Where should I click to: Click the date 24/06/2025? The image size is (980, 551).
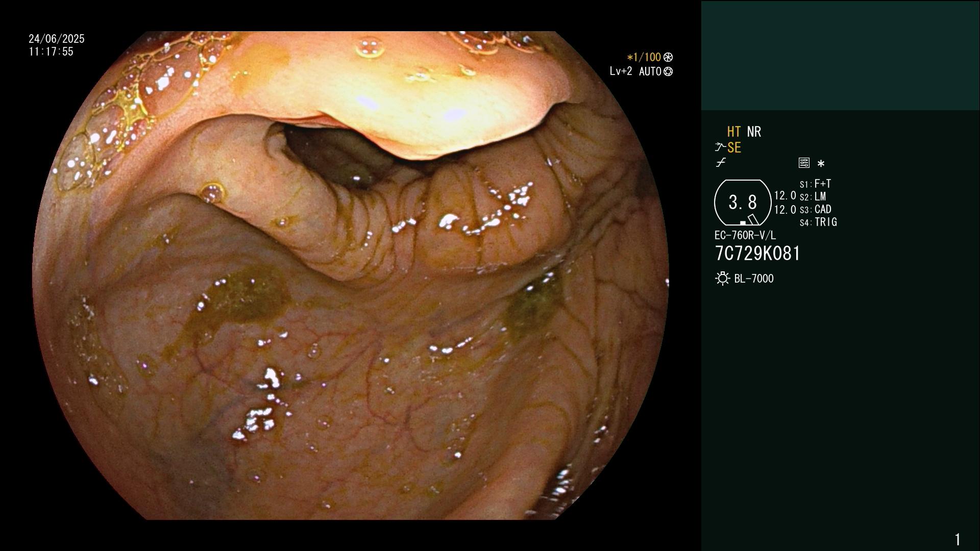(57, 39)
